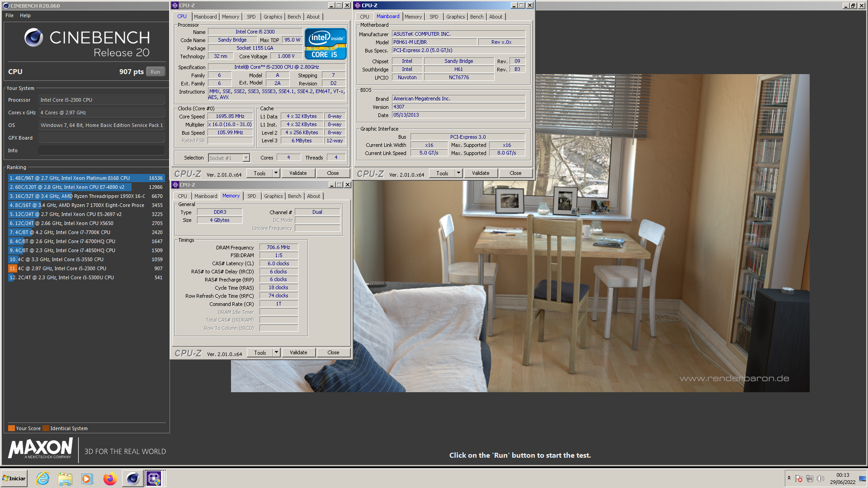The image size is (868, 488).
Task: Click the Cinebench R20 title bar icon
Action: (x=6, y=6)
